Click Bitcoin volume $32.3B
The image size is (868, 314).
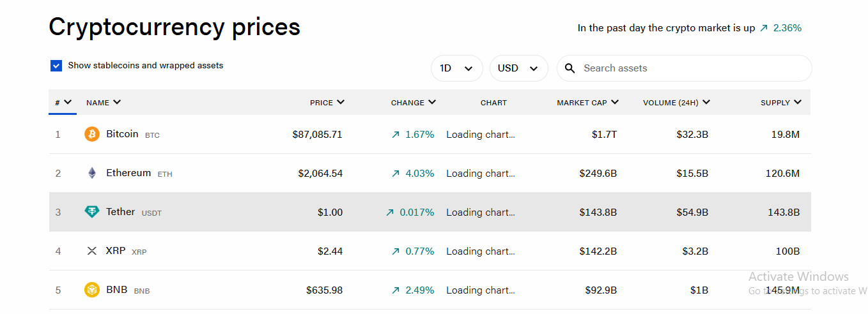tap(692, 135)
